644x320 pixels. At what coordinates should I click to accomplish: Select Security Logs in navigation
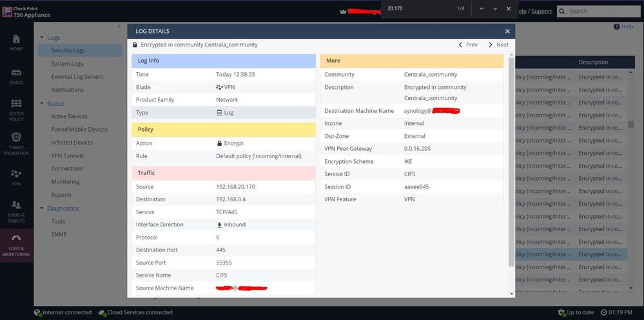click(68, 50)
